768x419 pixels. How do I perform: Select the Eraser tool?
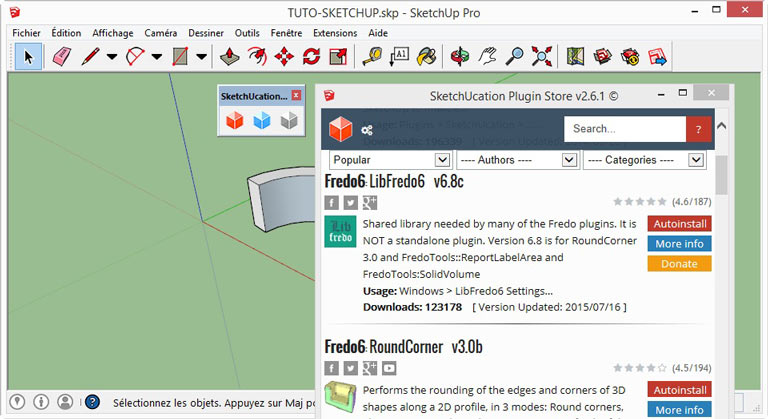click(x=62, y=56)
